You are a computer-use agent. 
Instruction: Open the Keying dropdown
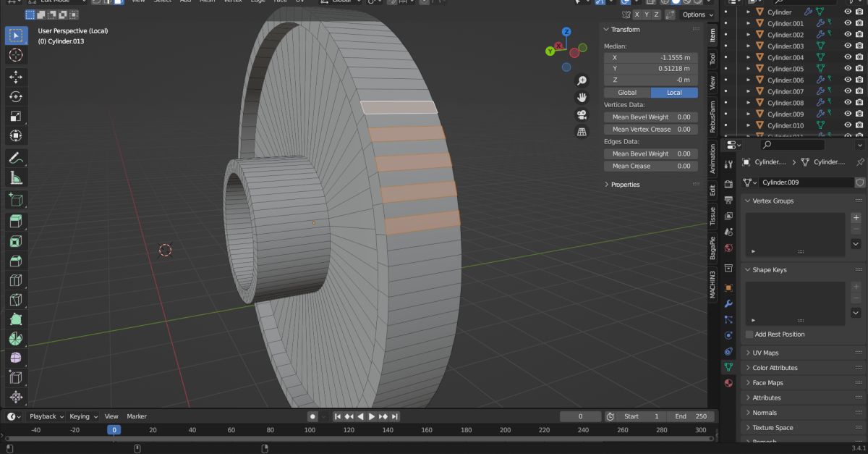pyautogui.click(x=84, y=416)
